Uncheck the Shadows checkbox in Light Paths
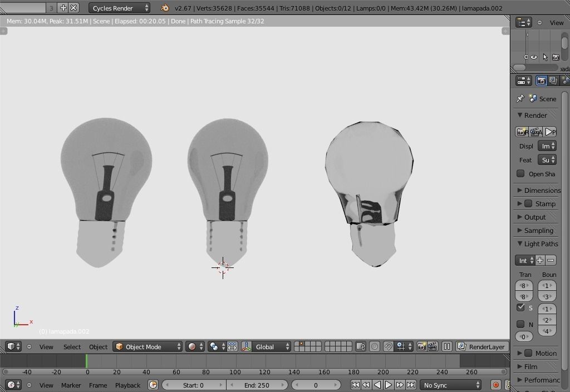 520,307
